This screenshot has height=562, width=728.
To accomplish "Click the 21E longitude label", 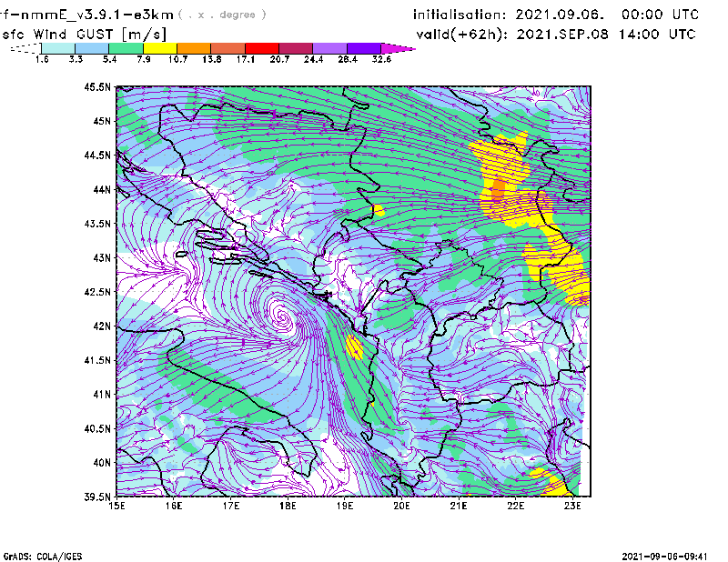I will [459, 506].
